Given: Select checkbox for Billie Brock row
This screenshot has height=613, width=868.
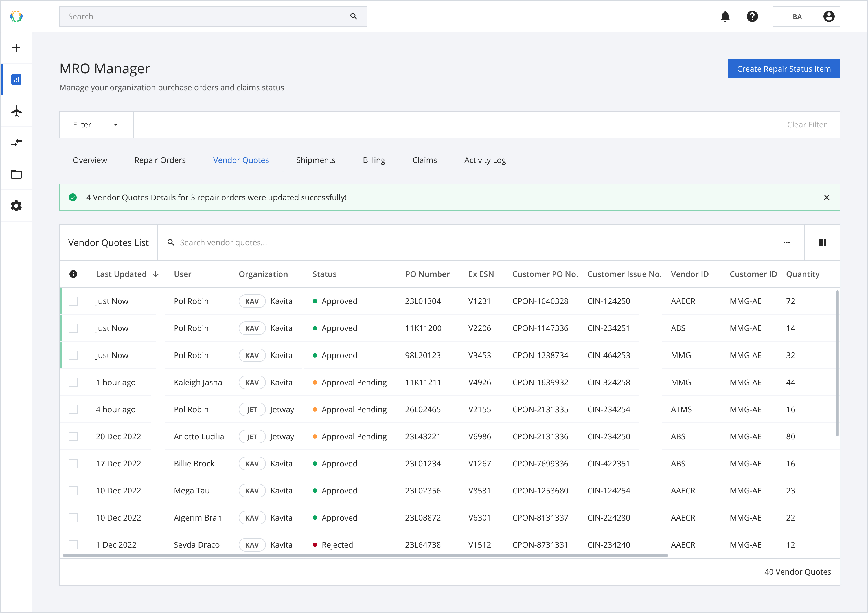Looking at the screenshot, I should pyautogui.click(x=73, y=464).
